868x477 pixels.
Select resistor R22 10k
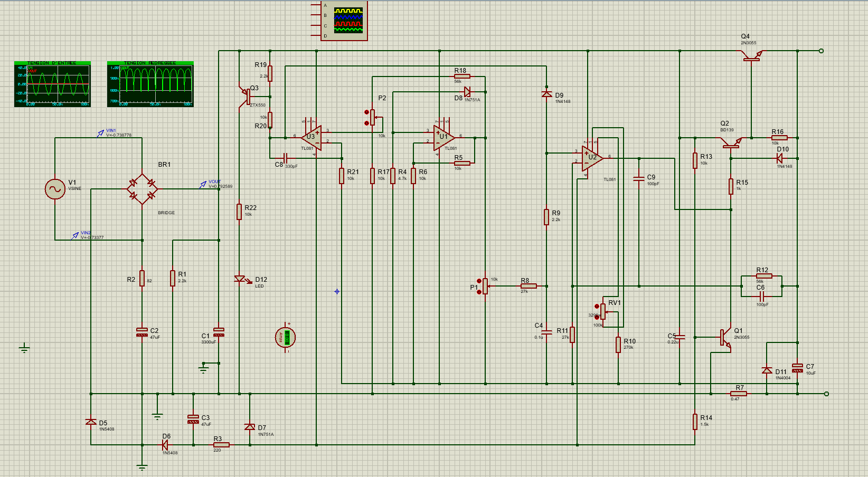[239, 212]
